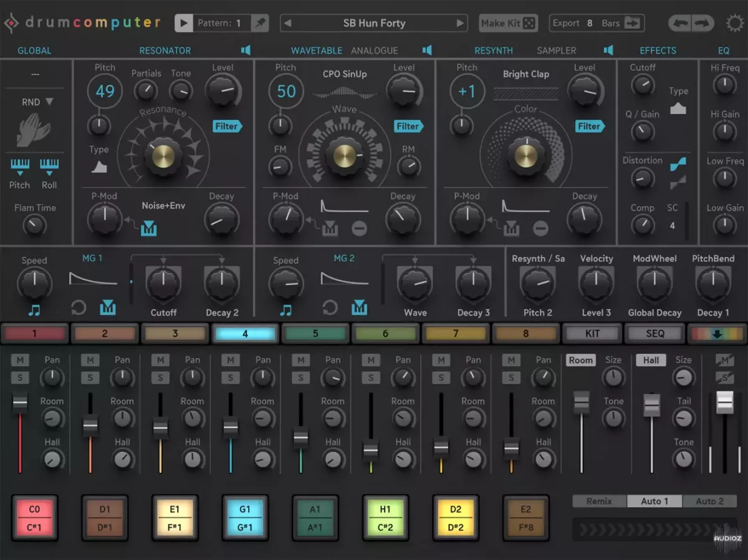
Task: Click the Room reverb level fader
Action: click(582, 402)
